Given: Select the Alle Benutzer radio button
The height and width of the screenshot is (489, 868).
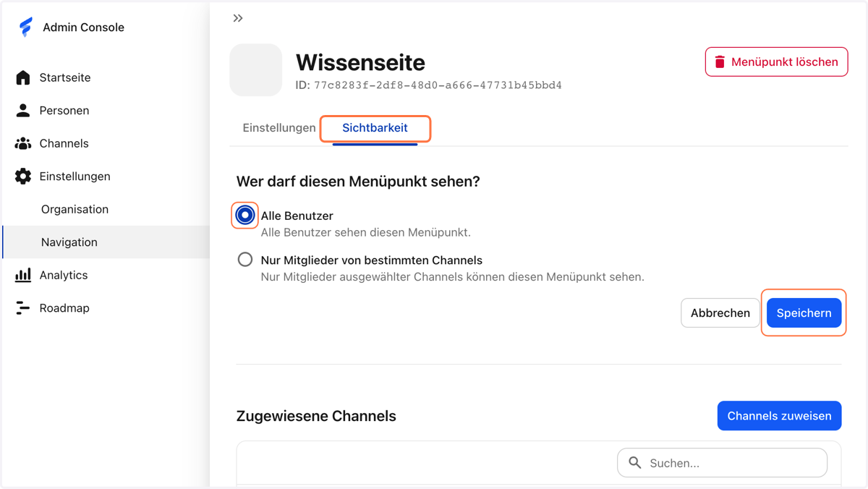Looking at the screenshot, I should click(x=245, y=215).
